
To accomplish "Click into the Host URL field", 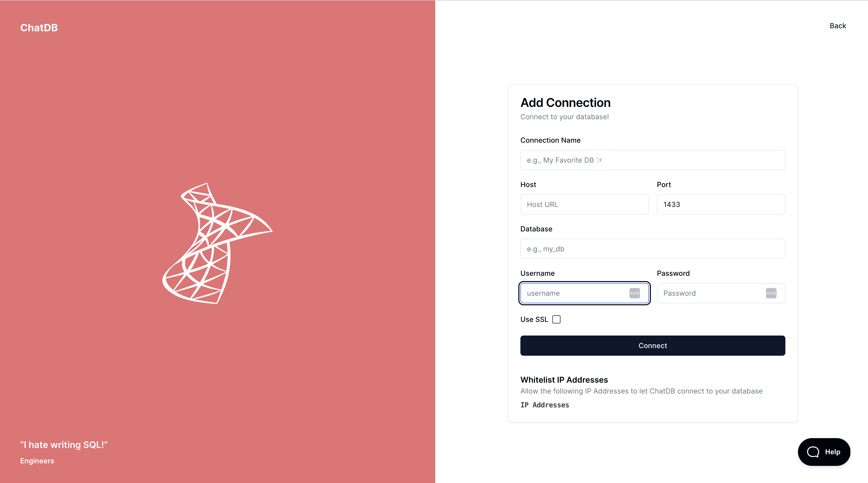I will 584,204.
